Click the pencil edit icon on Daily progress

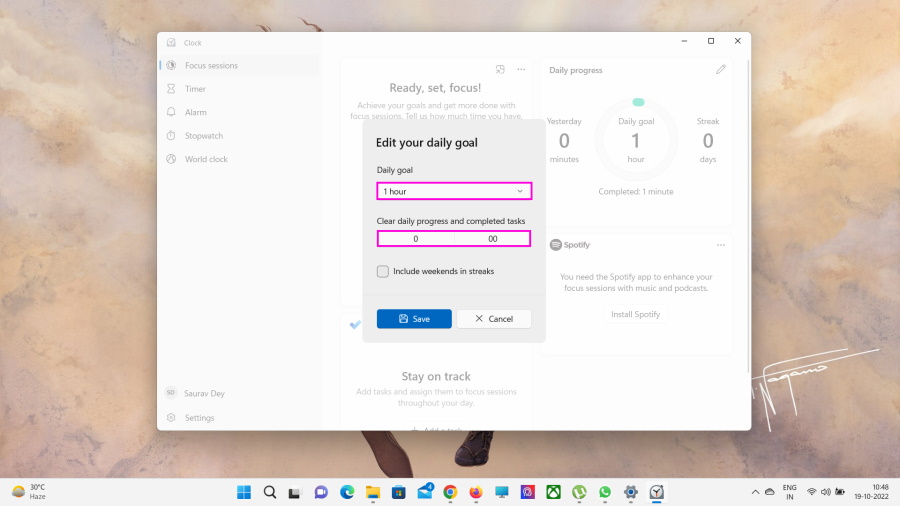721,70
